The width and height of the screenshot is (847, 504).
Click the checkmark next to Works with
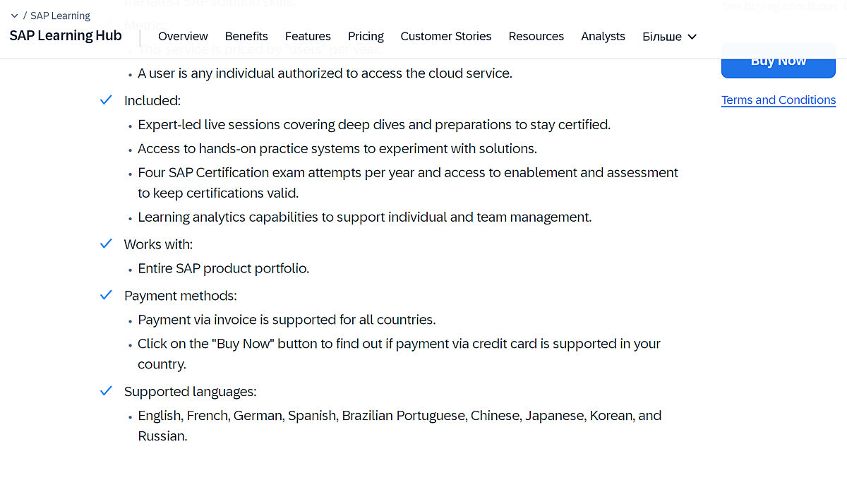click(x=106, y=244)
